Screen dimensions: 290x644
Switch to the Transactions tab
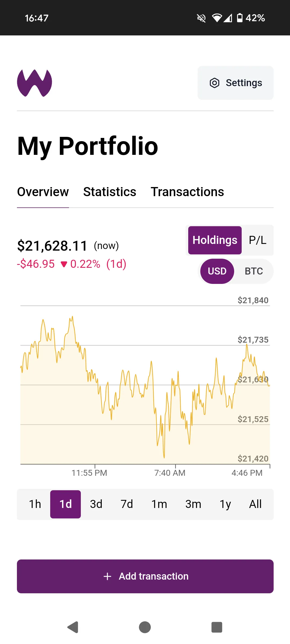click(187, 192)
